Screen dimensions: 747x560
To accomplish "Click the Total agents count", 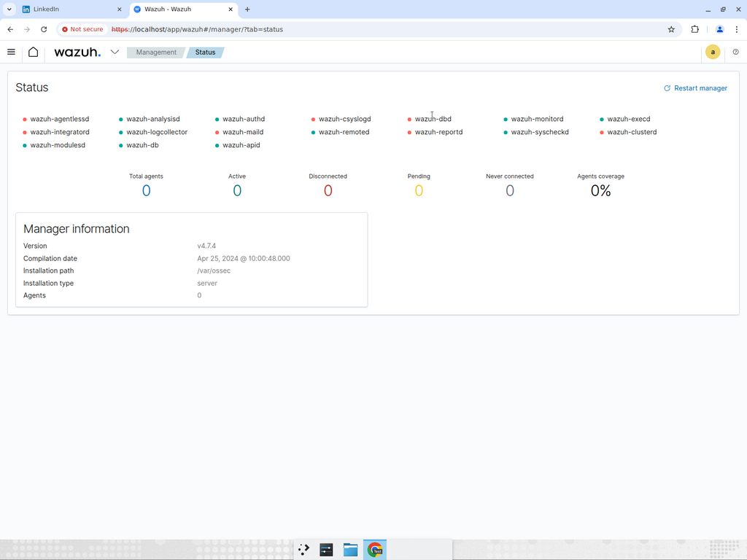I will pos(146,191).
